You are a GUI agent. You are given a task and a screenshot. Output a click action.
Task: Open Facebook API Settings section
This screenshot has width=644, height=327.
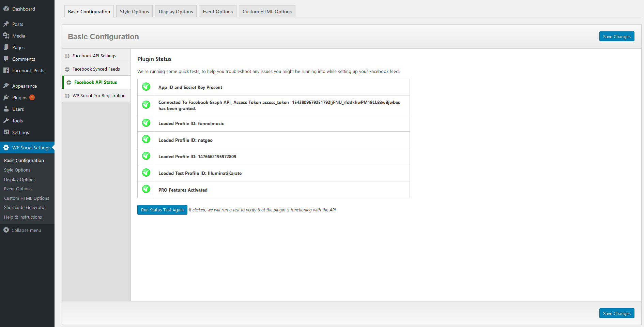[x=94, y=56]
